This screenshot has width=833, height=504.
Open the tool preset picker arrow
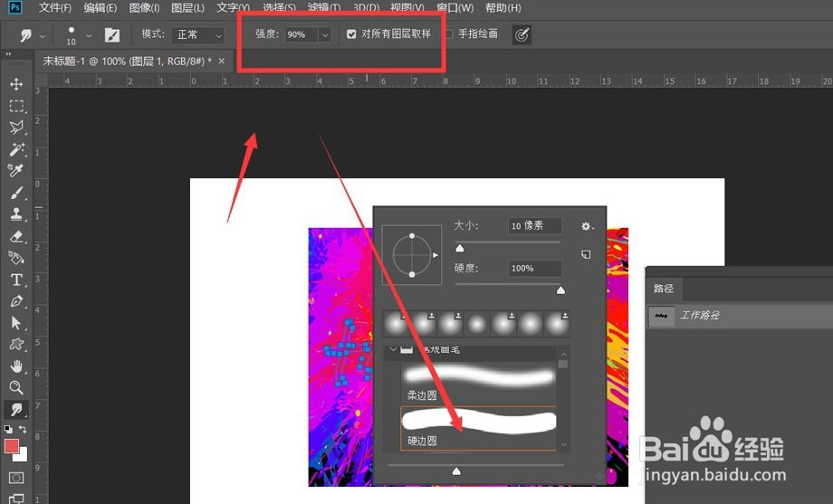(43, 35)
